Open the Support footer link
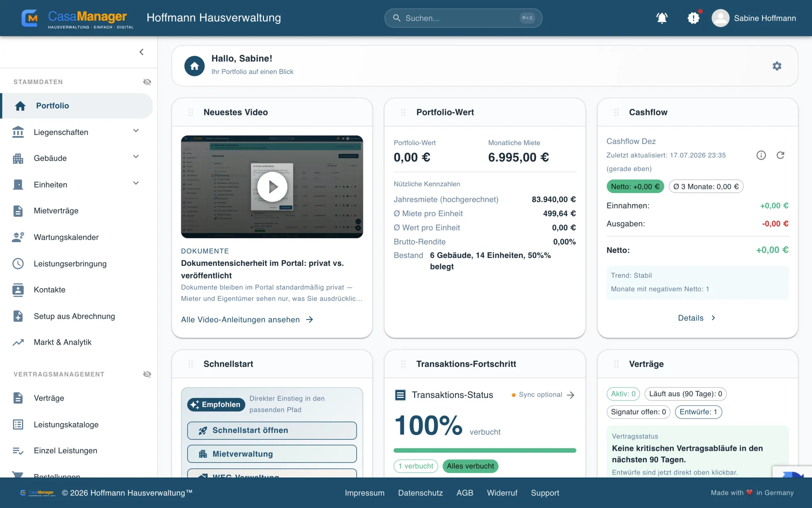The image size is (812, 508). (x=545, y=493)
